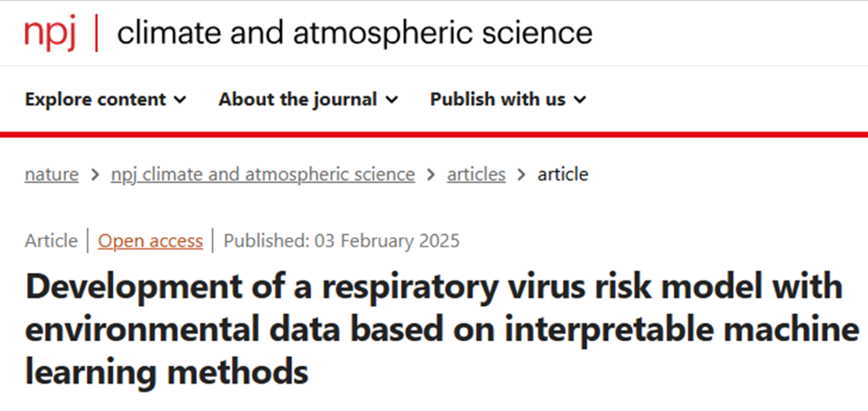
Task: Click the red vertical divider in the logo
Action: click(x=96, y=33)
